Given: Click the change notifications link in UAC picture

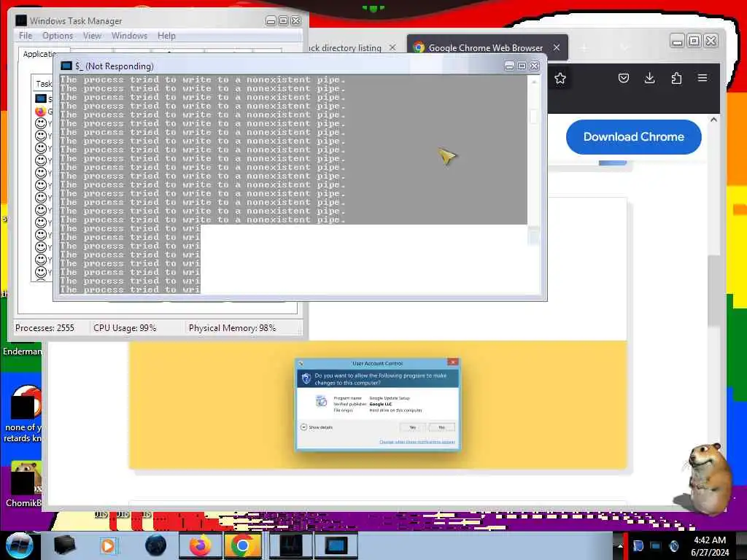Looking at the screenshot, I should 417,442.
